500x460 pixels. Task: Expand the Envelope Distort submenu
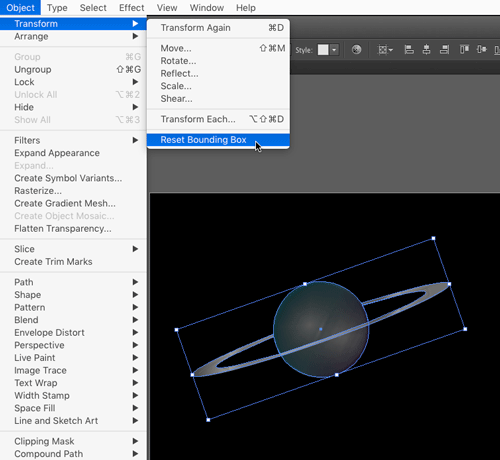tap(73, 333)
